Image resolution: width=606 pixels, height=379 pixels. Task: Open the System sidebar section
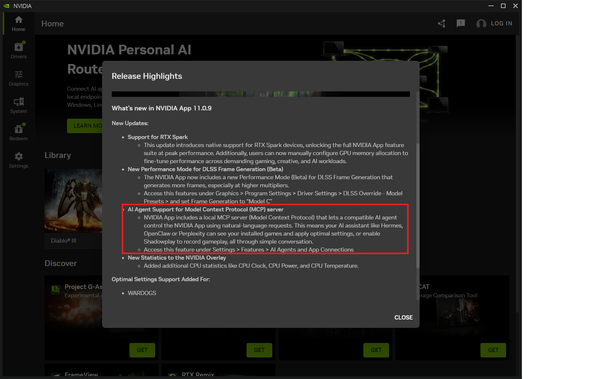coord(18,105)
